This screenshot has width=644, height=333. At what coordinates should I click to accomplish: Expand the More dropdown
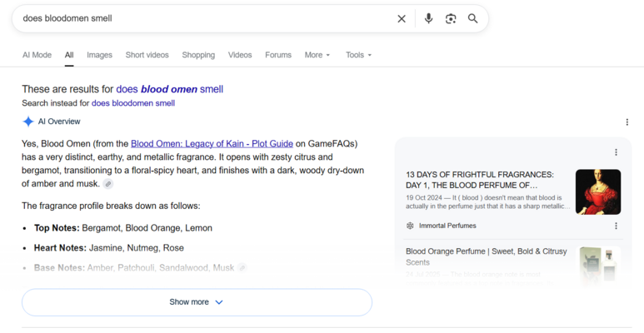point(317,55)
